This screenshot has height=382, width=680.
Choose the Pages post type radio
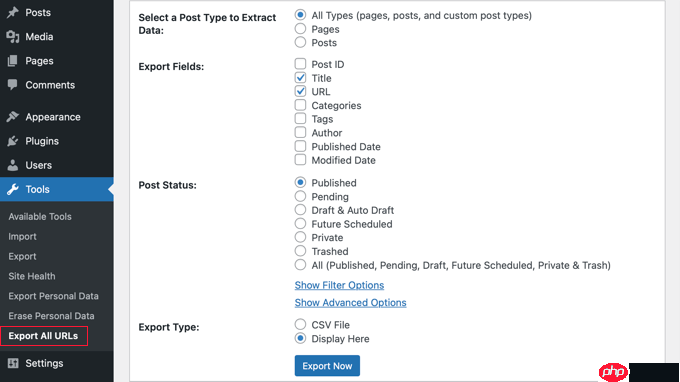(300, 29)
